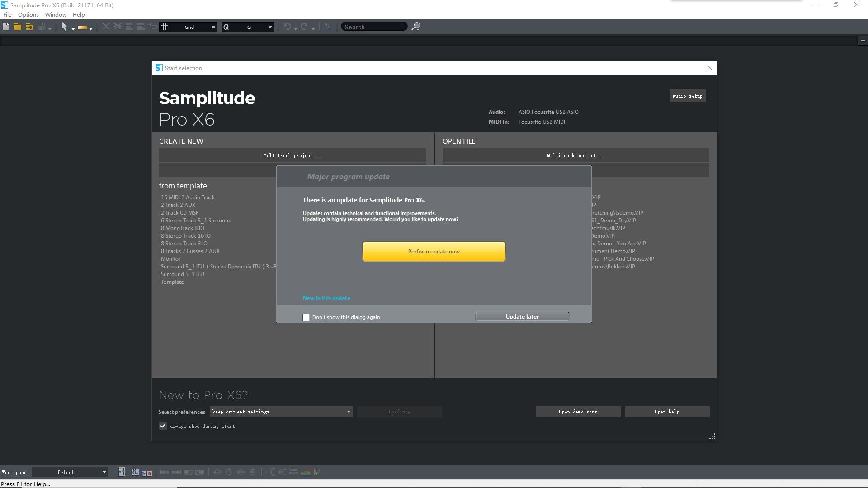Image resolution: width=868 pixels, height=488 pixels.
Task: Open the Workspace Default dropdown
Action: [x=70, y=472]
